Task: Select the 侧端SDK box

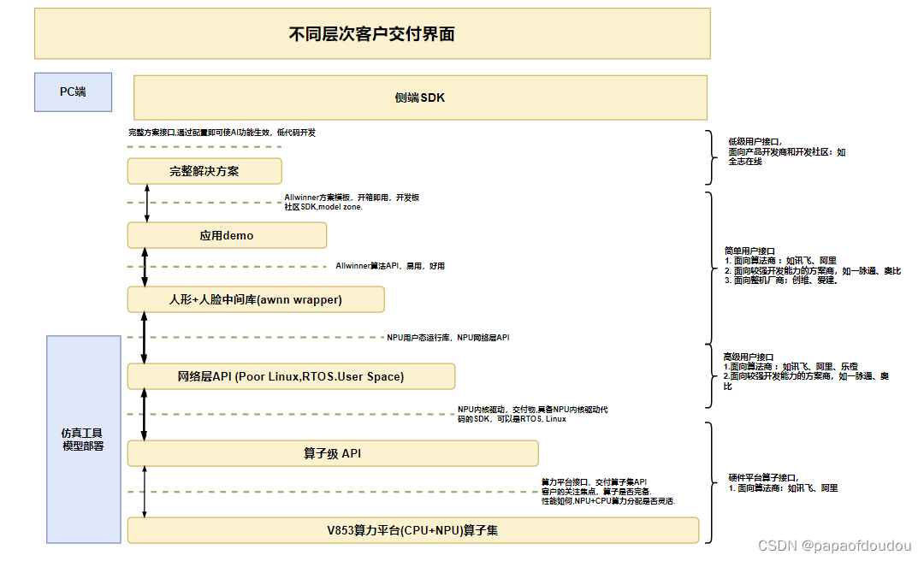Action: pyautogui.click(x=420, y=97)
